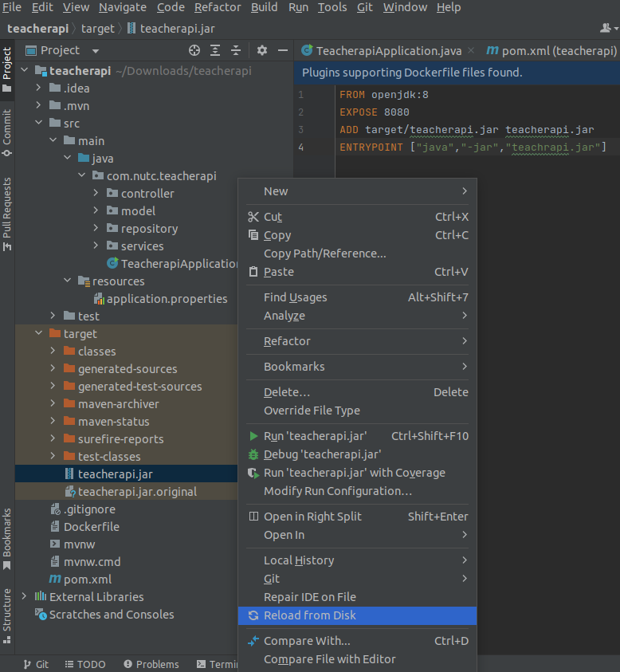Screen dimensions: 620x672
Task: Expand the External Libraries node
Action: click(x=25, y=596)
